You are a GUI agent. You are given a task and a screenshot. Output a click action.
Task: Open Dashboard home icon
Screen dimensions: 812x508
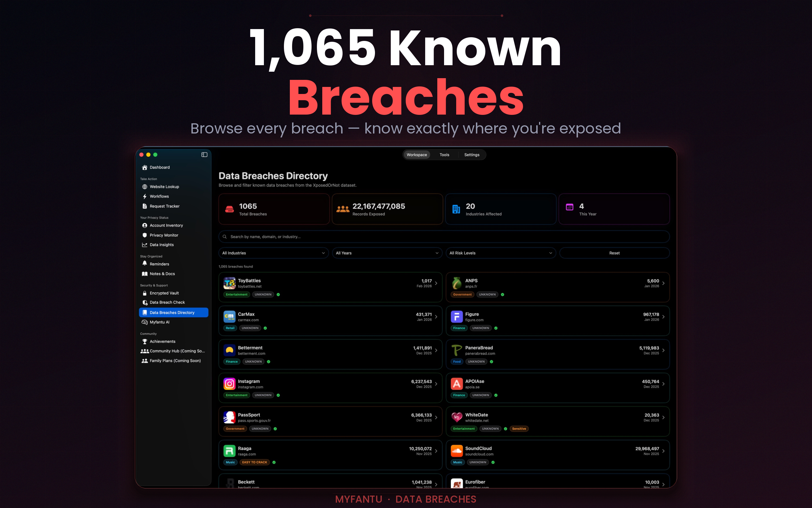(145, 167)
